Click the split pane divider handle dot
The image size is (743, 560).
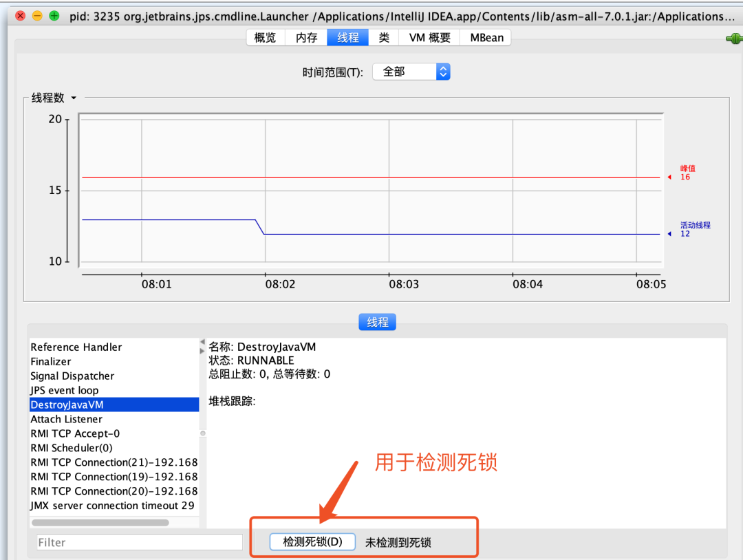coord(203,433)
